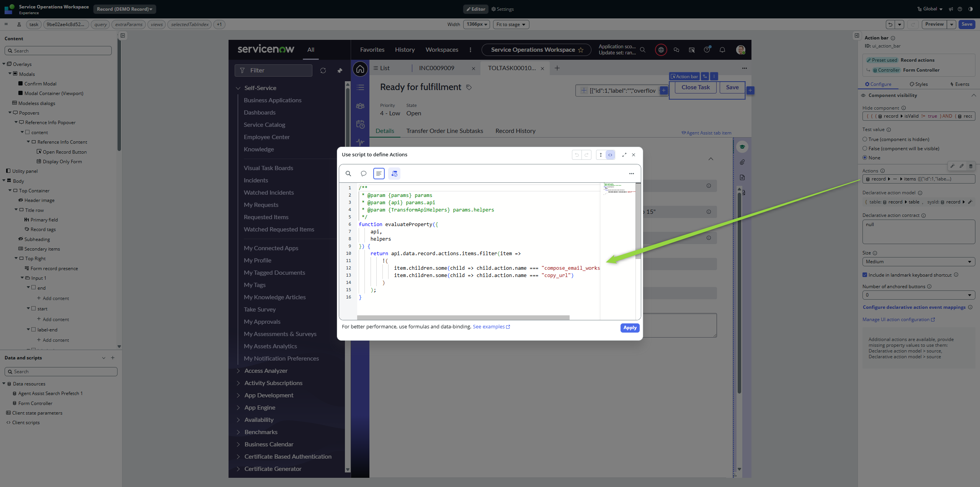The width and height of the screenshot is (980, 487).
Task: Switch to the Styles tab
Action: [x=918, y=84]
